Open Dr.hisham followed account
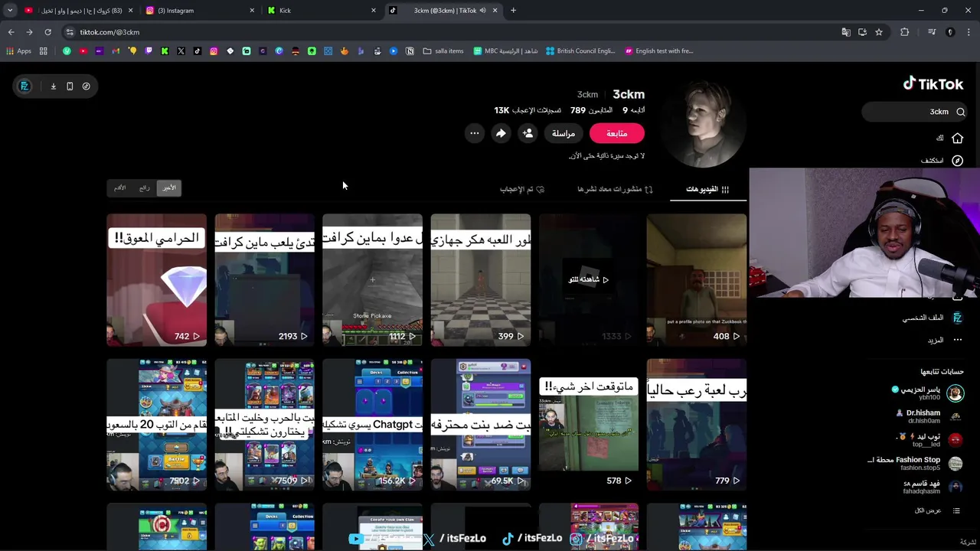 (930, 416)
